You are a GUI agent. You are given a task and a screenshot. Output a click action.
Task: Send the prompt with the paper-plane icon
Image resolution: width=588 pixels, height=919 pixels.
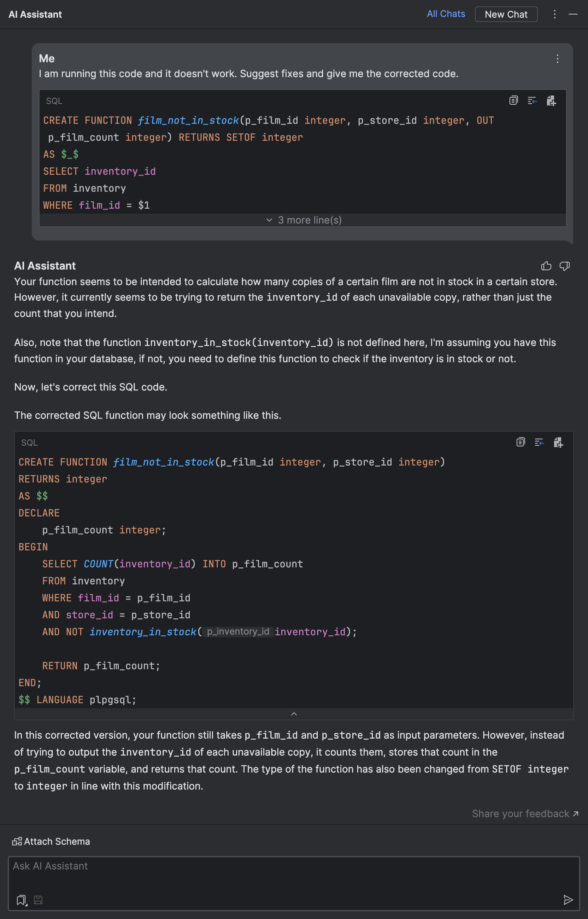point(568,900)
